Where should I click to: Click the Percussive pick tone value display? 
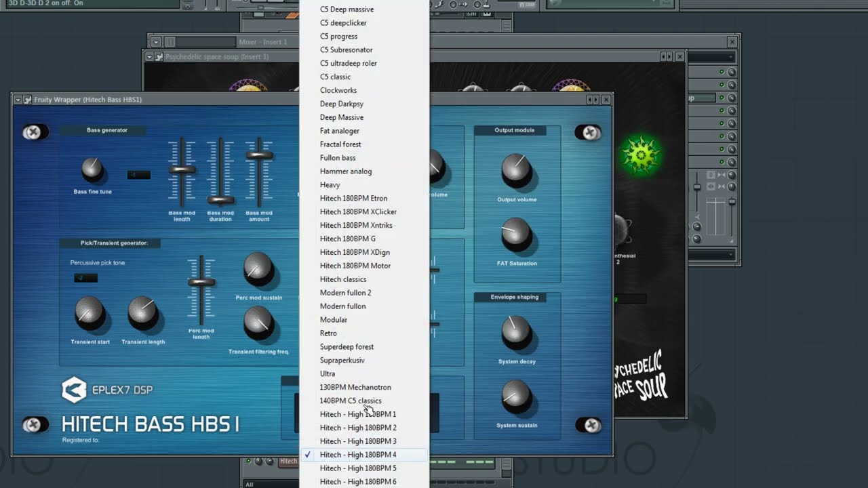pos(86,278)
